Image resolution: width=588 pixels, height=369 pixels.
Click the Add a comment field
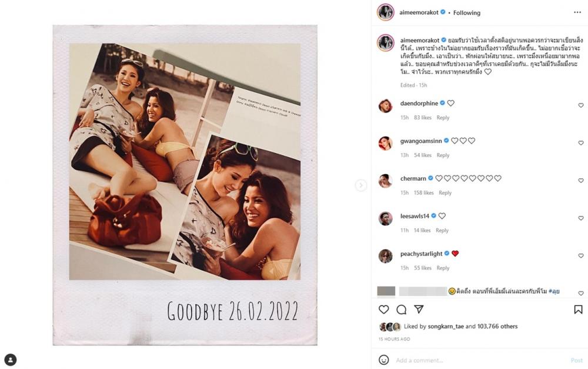480,360
